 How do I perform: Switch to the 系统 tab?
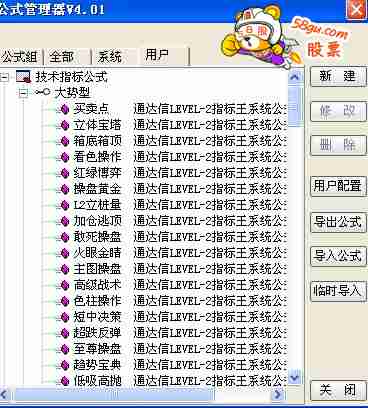point(109,57)
